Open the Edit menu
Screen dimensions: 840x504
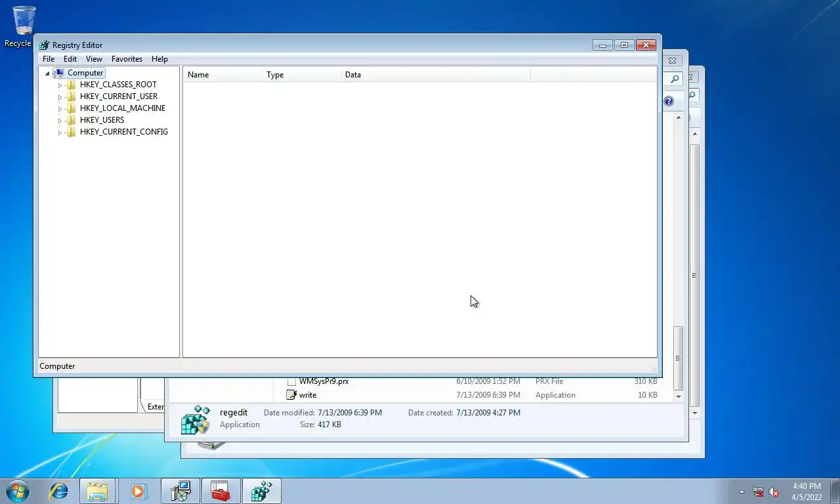(70, 59)
